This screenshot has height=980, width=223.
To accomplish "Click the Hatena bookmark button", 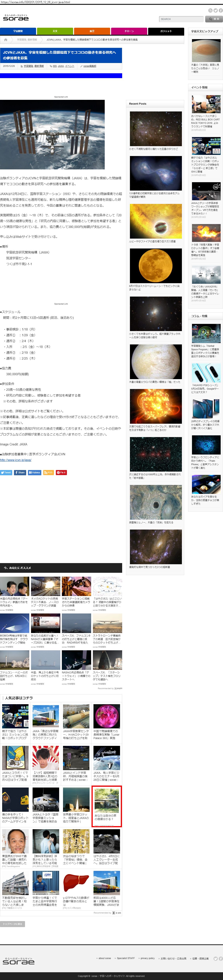I will pyautogui.click(x=35, y=473).
